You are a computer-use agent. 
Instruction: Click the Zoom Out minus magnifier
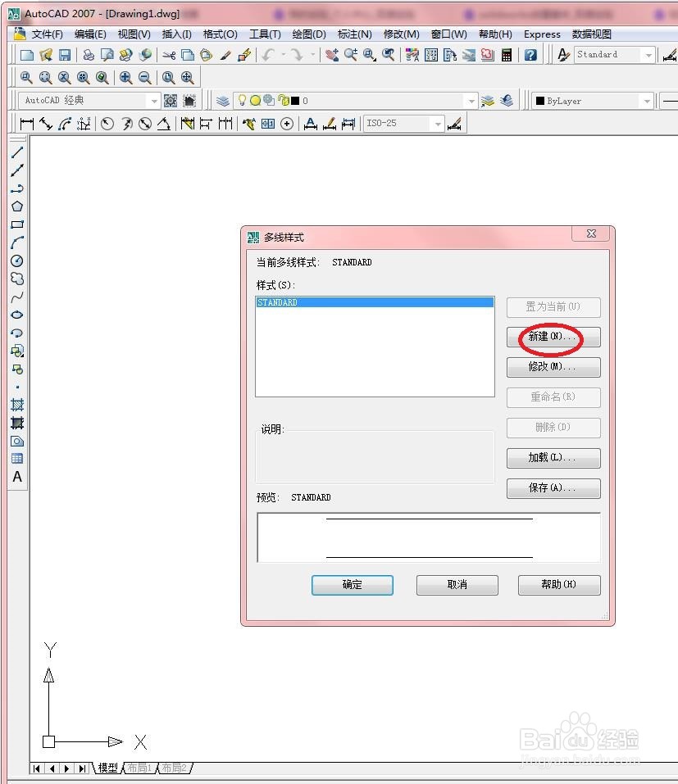click(144, 78)
